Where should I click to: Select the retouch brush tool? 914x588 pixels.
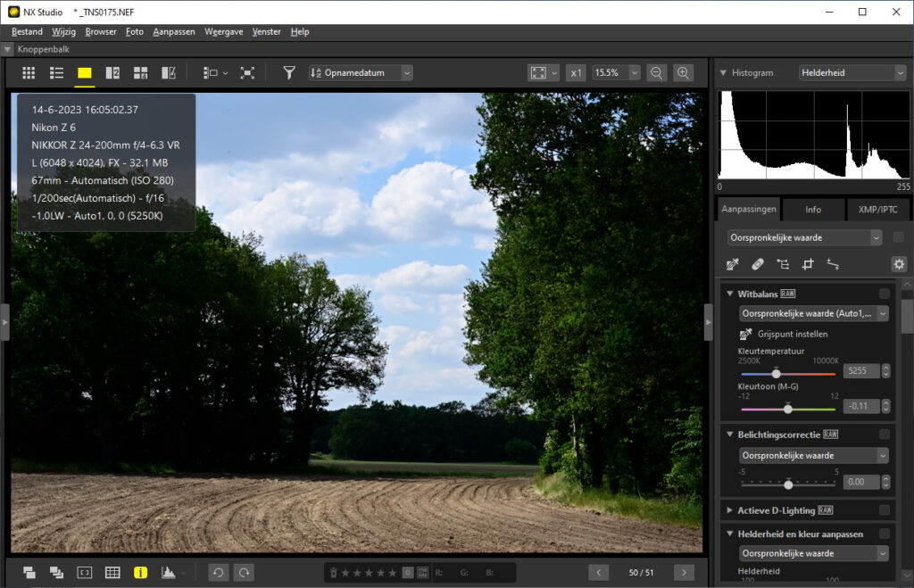pos(758,264)
